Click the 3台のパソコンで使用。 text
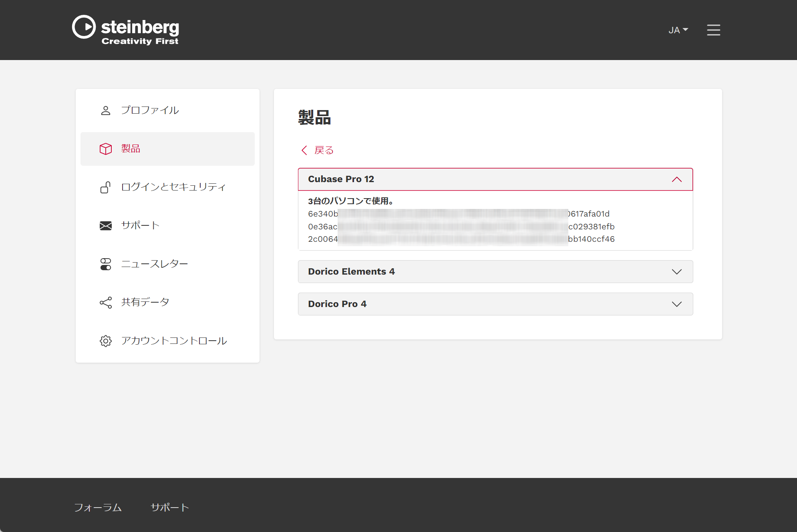 pos(351,201)
